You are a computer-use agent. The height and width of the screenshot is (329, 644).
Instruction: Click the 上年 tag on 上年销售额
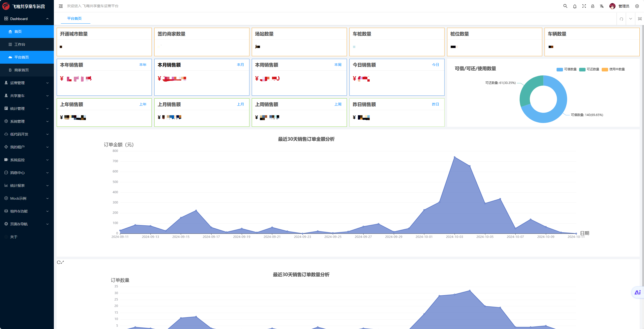(x=143, y=104)
